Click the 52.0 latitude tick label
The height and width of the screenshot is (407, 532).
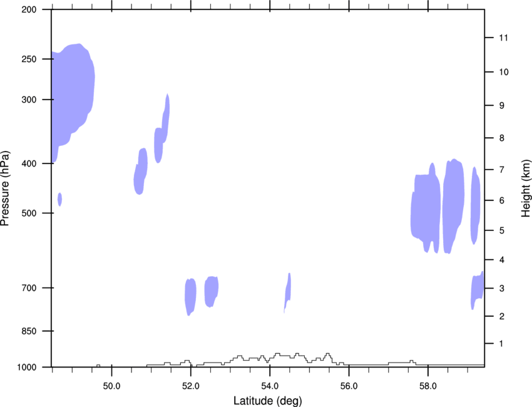(191, 386)
